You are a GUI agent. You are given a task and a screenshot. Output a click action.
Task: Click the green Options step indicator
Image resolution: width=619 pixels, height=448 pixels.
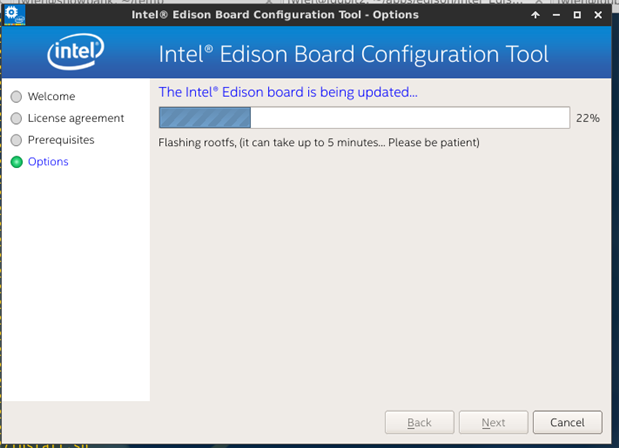[16, 162]
